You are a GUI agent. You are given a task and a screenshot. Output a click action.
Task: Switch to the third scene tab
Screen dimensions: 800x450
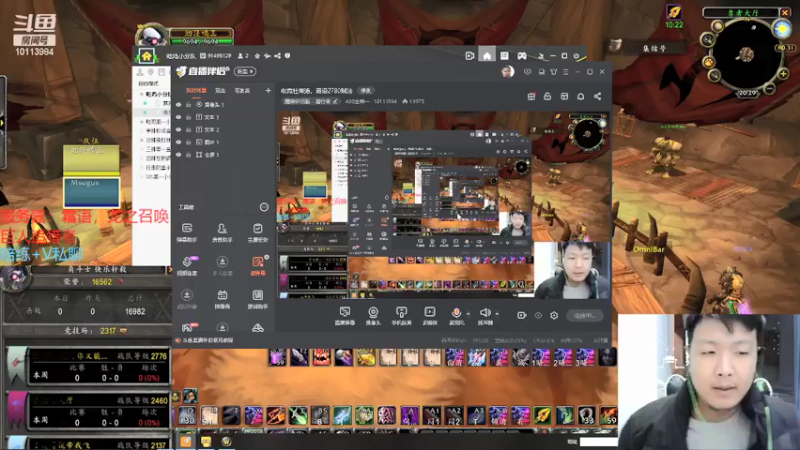click(x=242, y=91)
